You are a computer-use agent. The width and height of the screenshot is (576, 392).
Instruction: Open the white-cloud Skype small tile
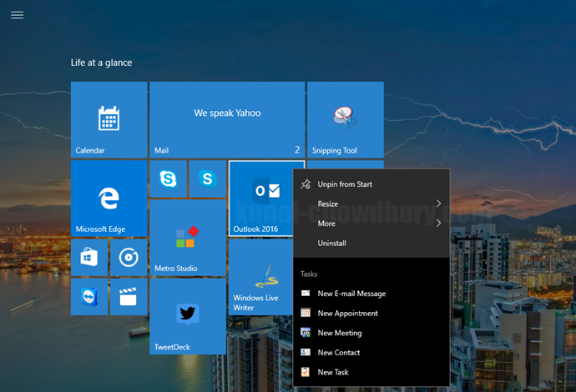click(169, 178)
